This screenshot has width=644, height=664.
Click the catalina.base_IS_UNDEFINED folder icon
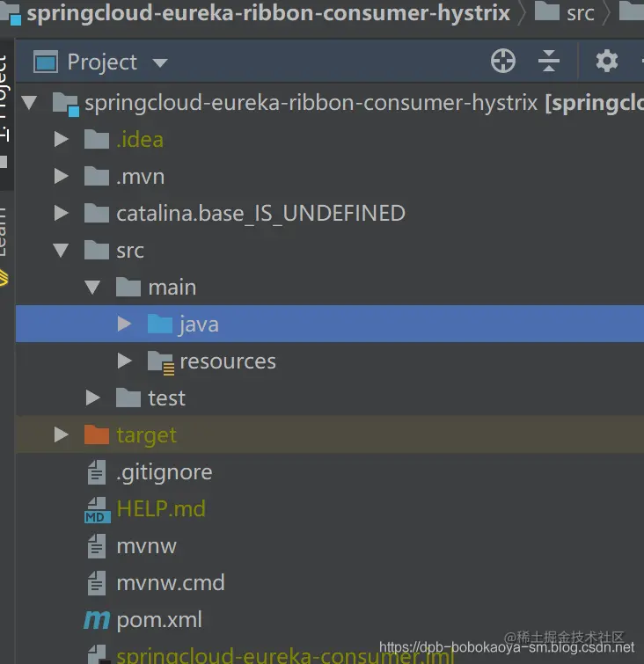click(x=97, y=213)
